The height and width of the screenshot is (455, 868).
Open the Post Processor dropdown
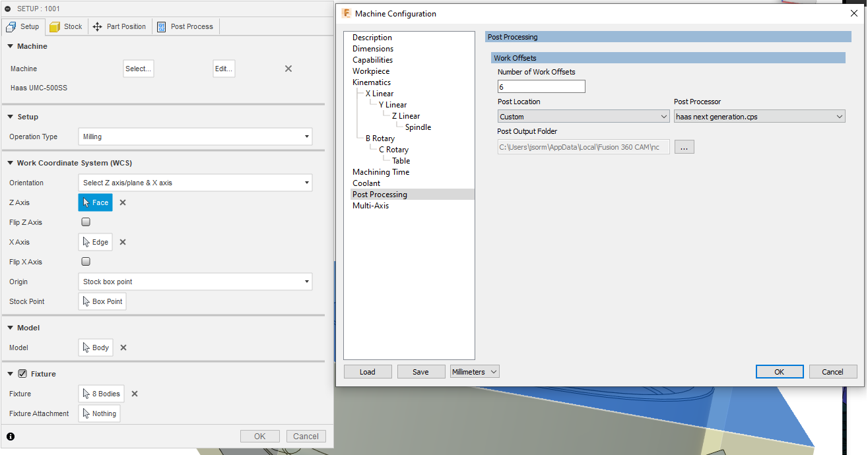tap(759, 116)
